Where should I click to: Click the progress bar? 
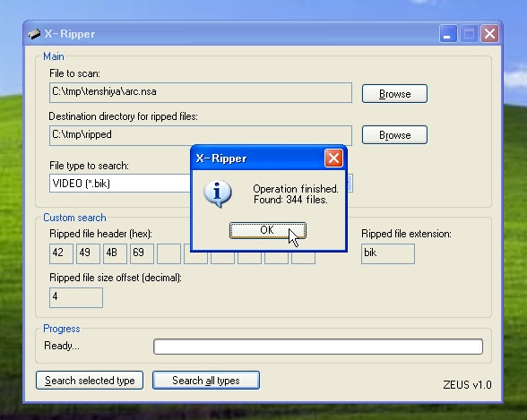tap(318, 347)
